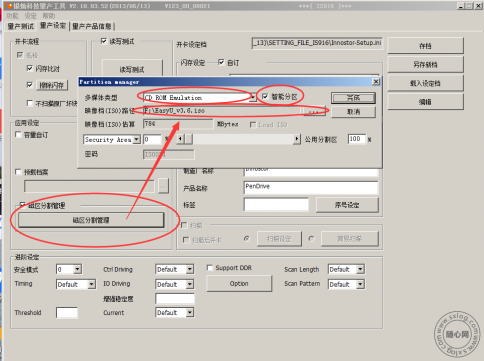Click the 完成 button in Partition manager

click(353, 98)
